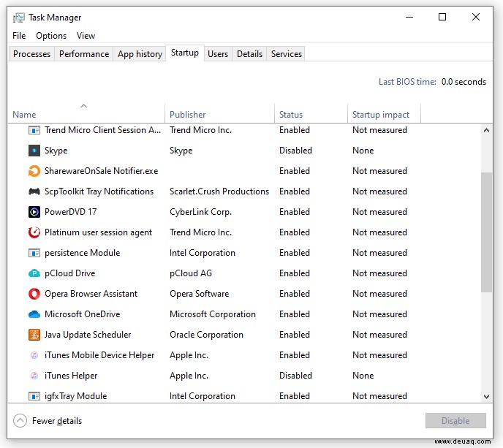Sort by the Startup impact column header

pos(384,113)
